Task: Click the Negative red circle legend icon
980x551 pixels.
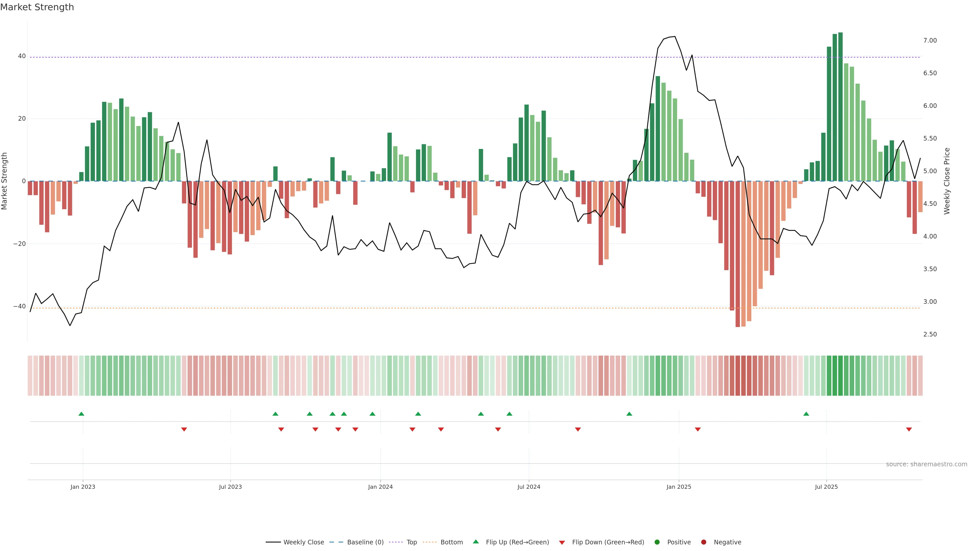Action: point(703,542)
